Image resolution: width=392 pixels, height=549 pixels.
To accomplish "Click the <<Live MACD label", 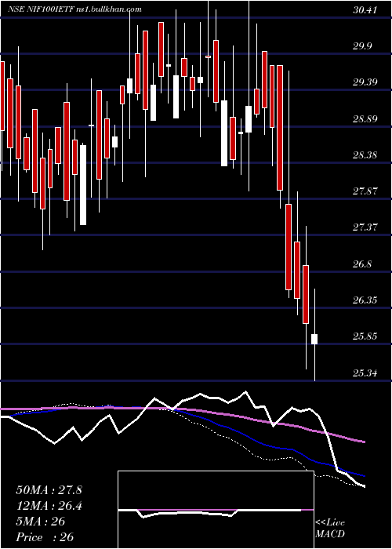I will pos(330,529).
